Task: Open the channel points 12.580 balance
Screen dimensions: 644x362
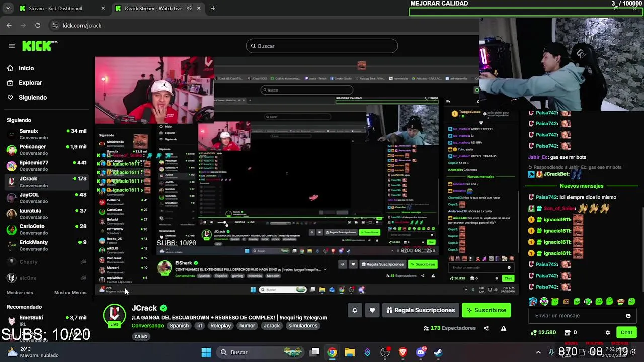Action: [x=543, y=333]
